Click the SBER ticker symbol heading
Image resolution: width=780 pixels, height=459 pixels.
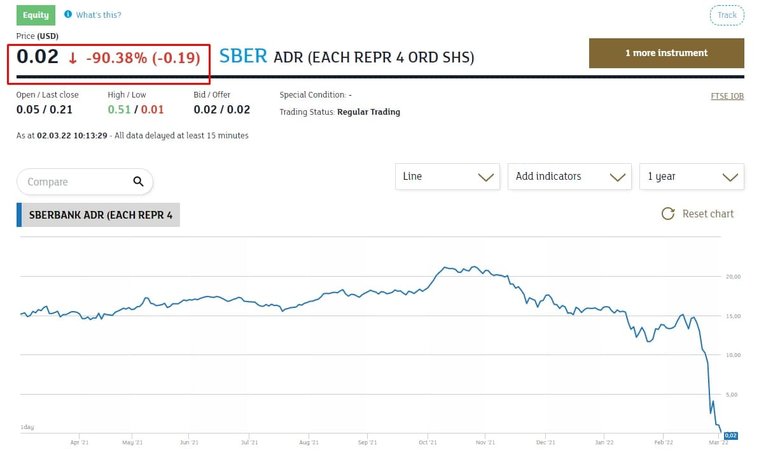click(243, 56)
